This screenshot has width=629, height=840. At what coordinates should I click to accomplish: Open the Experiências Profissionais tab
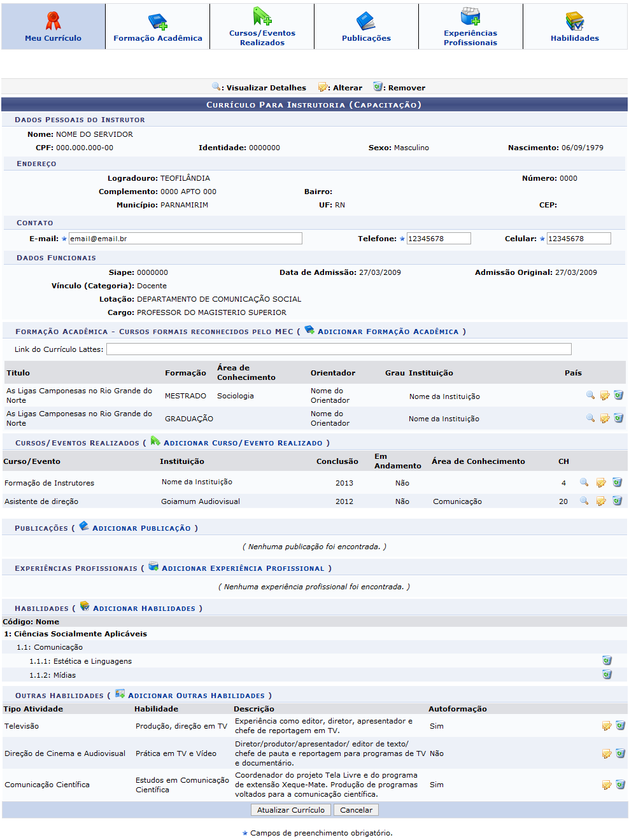point(470,27)
